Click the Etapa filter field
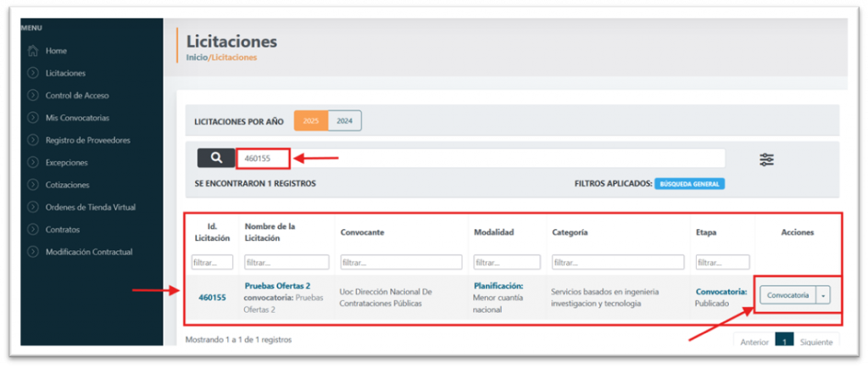 [723, 262]
